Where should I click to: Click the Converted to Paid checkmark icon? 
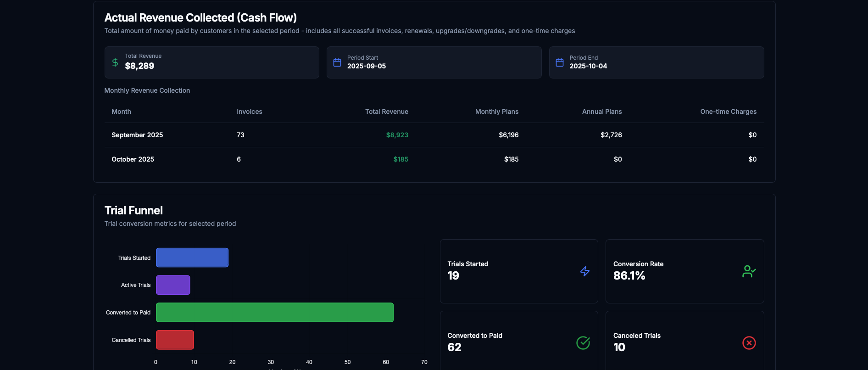click(583, 343)
